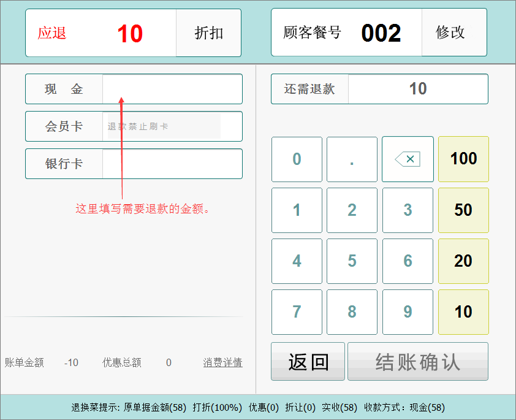Click into the 现金 cash input field
516x420 pixels.
coord(172,90)
